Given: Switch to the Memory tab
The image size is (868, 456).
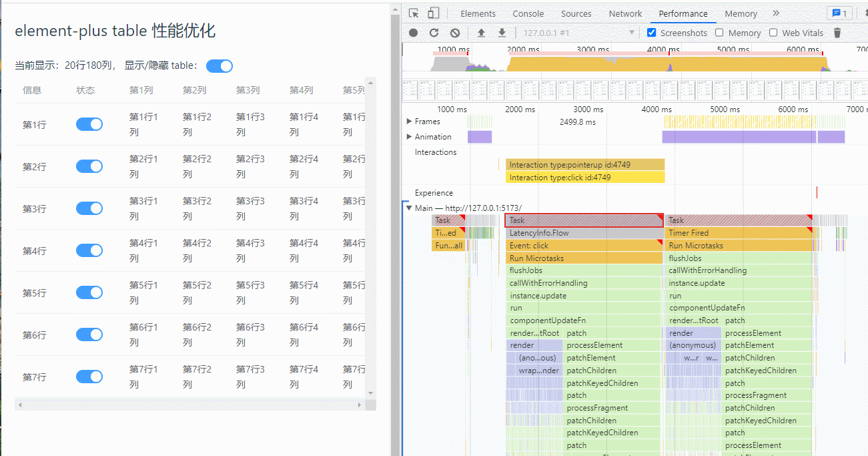Looking at the screenshot, I should pyautogui.click(x=741, y=13).
